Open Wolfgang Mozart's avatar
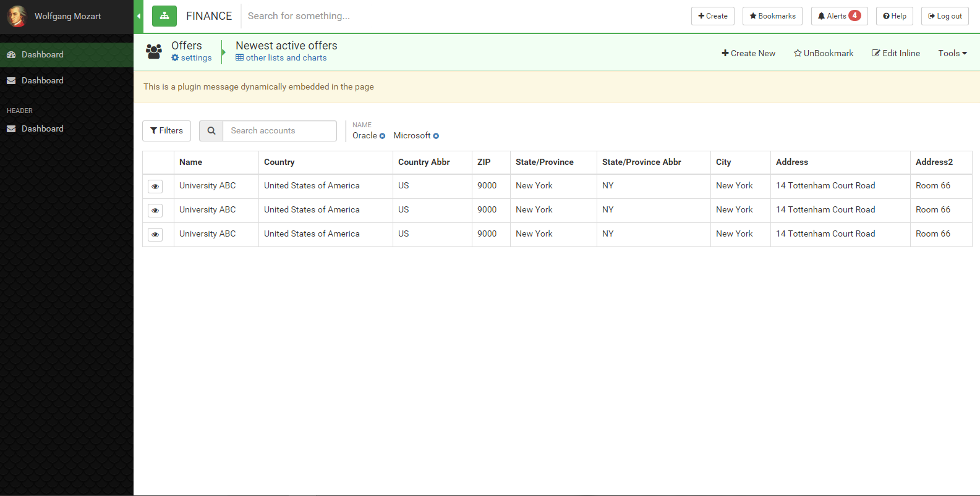 pos(17,16)
